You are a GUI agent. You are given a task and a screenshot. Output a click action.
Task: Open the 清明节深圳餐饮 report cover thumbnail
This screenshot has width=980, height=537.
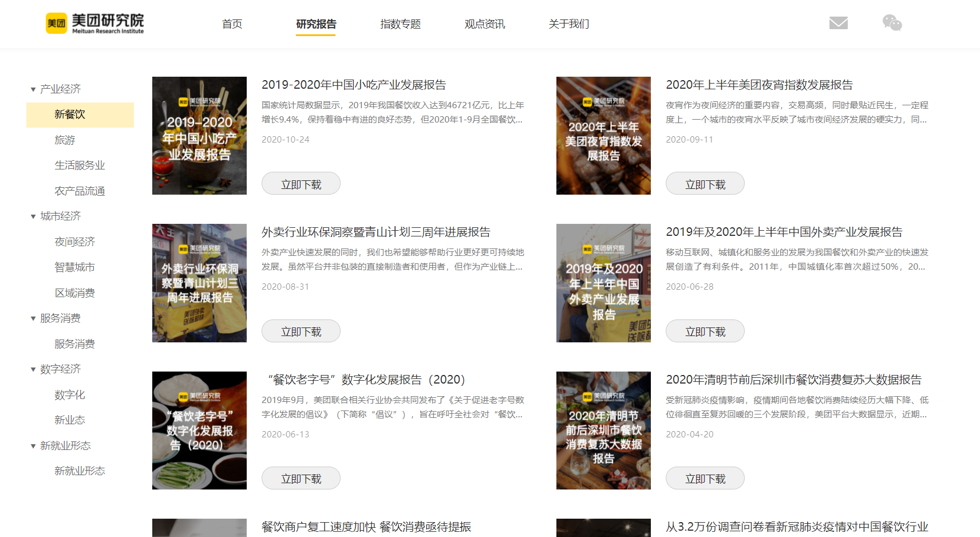(x=603, y=431)
